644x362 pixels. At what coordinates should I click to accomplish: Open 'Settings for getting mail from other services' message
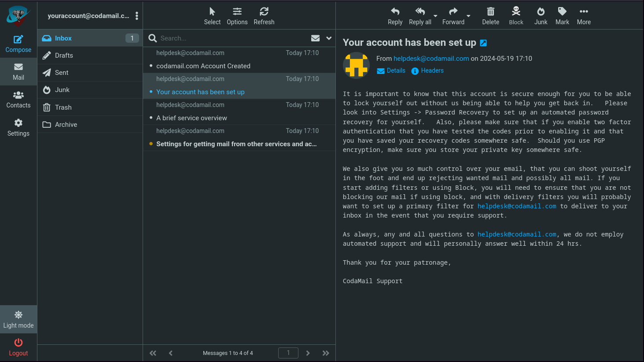point(239,138)
